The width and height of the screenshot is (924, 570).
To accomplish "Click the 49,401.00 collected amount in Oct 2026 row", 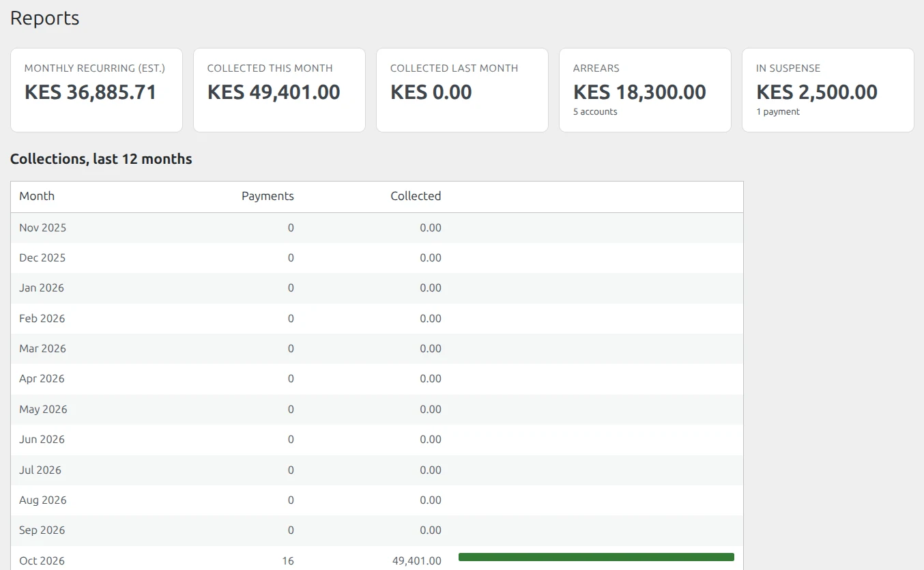I will tap(417, 561).
